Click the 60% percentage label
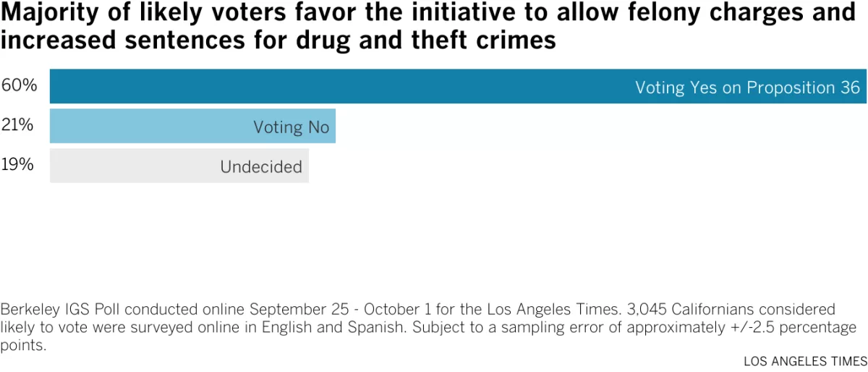 pos(18,85)
